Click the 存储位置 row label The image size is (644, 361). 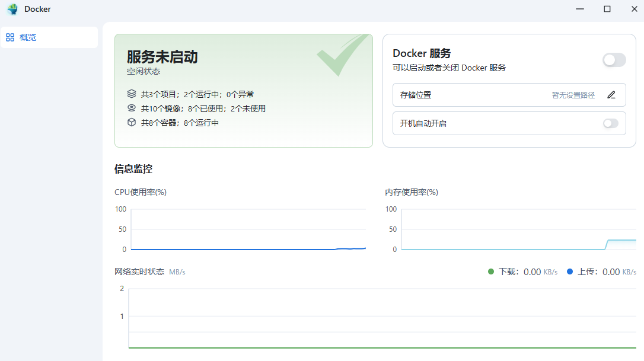pos(416,95)
